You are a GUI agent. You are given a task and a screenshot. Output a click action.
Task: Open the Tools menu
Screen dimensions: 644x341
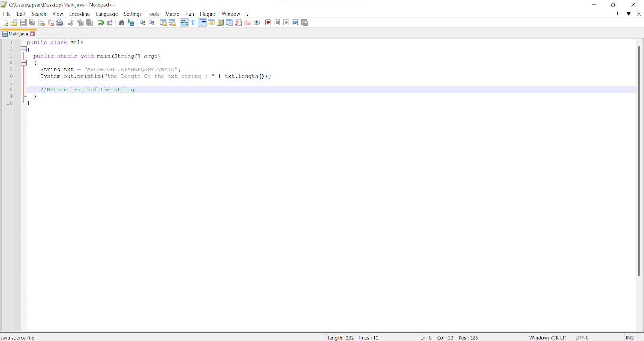153,14
